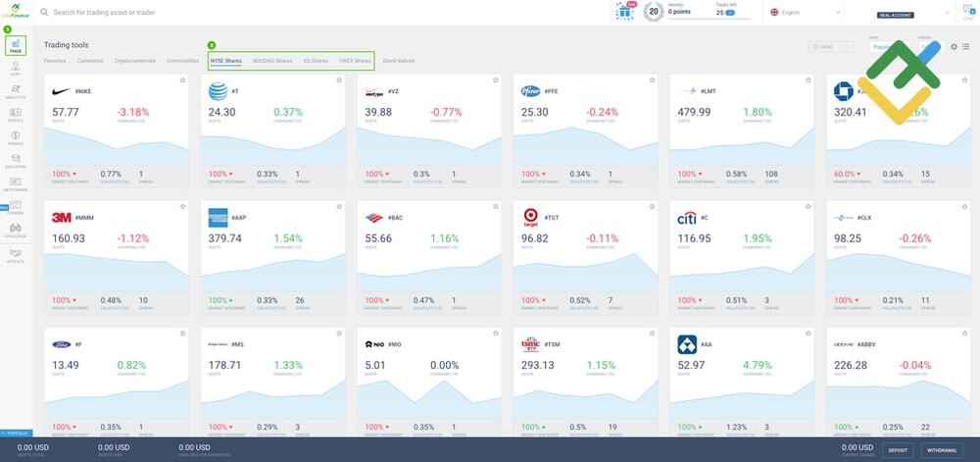Click the gift box icon in the header
The height and width of the screenshot is (462, 980).
click(624, 11)
